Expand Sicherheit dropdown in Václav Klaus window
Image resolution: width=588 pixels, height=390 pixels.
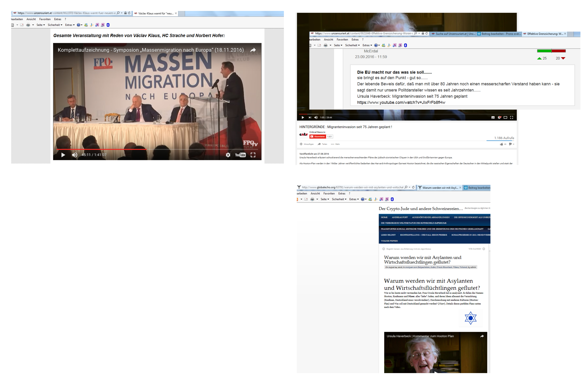click(55, 25)
